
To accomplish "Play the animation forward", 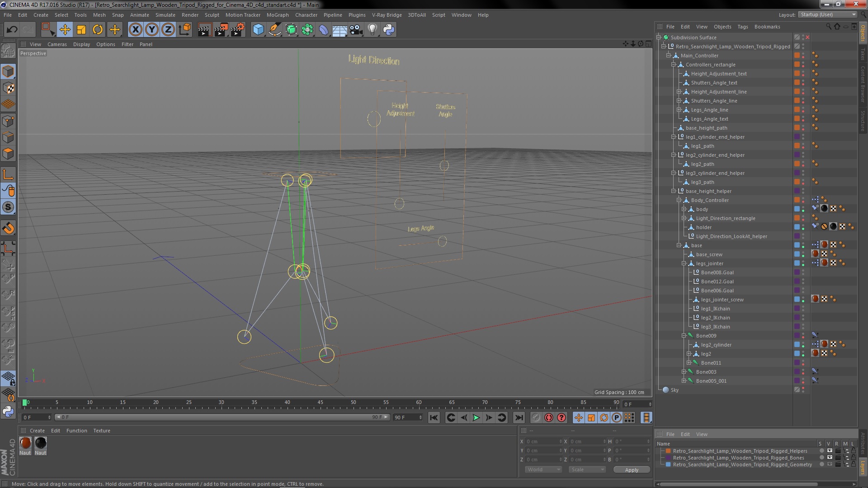I will [476, 418].
